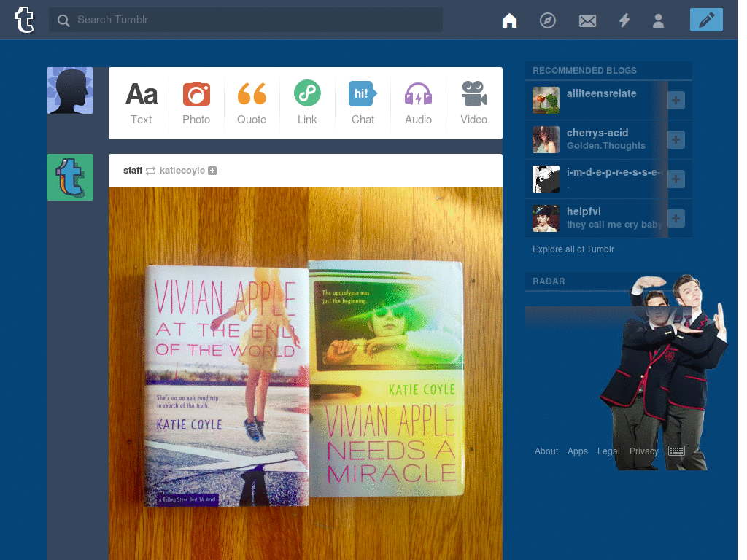Create a Video post
This screenshot has height=560, width=747.
point(473,103)
